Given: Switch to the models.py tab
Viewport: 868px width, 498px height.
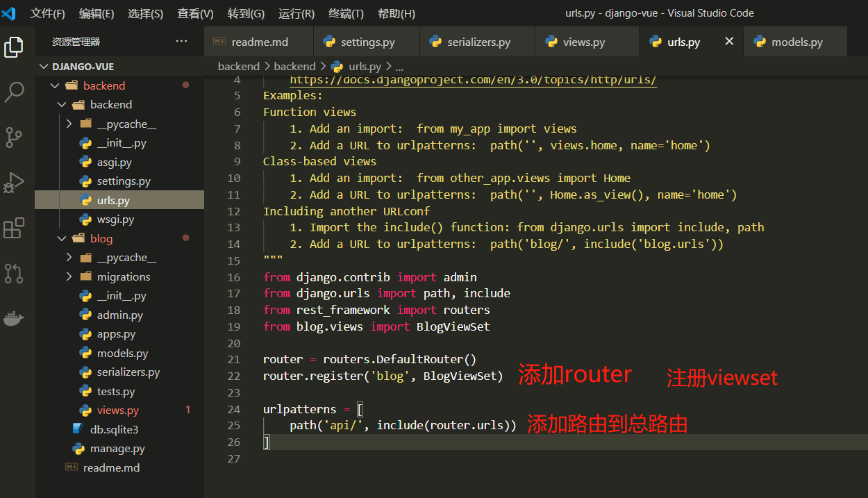Looking at the screenshot, I should click(x=796, y=42).
